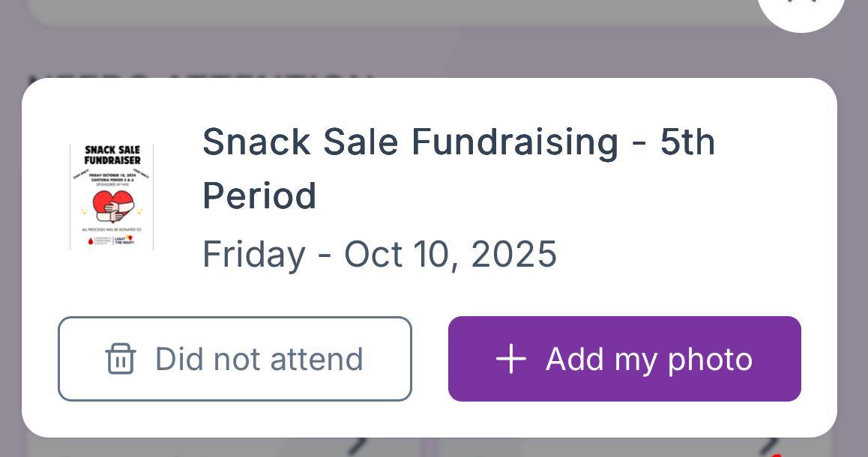Open the Snack Sale Fundraiser flyer thumbnail
Image resolution: width=868 pixels, height=457 pixels.
pyautogui.click(x=112, y=197)
